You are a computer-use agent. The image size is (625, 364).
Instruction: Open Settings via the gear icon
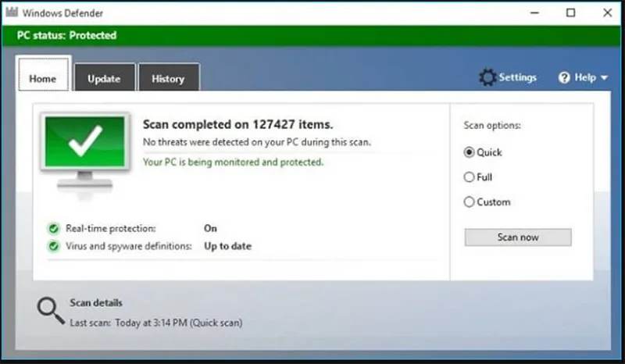click(x=487, y=77)
